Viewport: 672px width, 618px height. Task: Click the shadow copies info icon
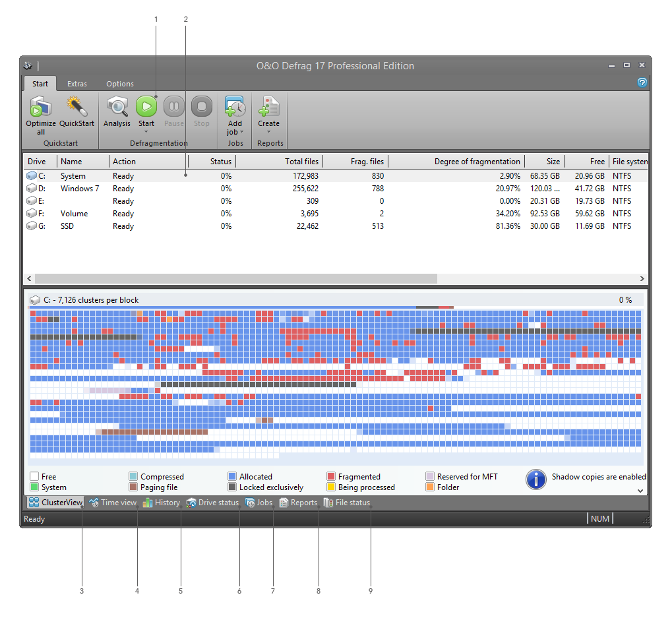pos(535,479)
